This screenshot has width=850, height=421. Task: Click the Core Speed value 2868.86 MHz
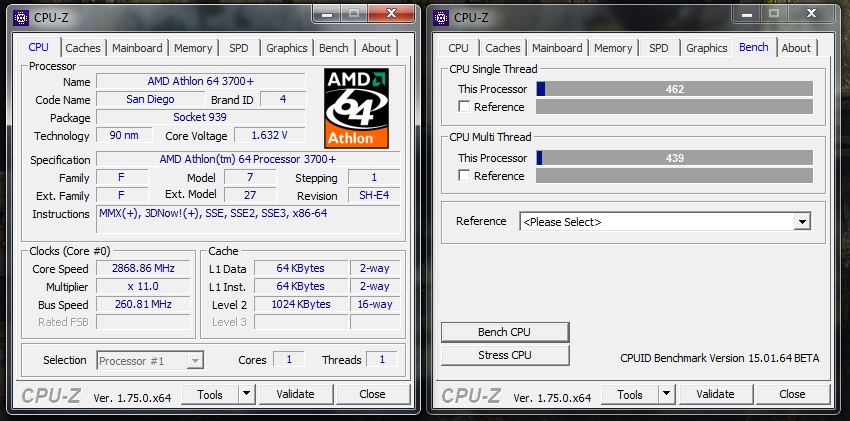tap(144, 268)
